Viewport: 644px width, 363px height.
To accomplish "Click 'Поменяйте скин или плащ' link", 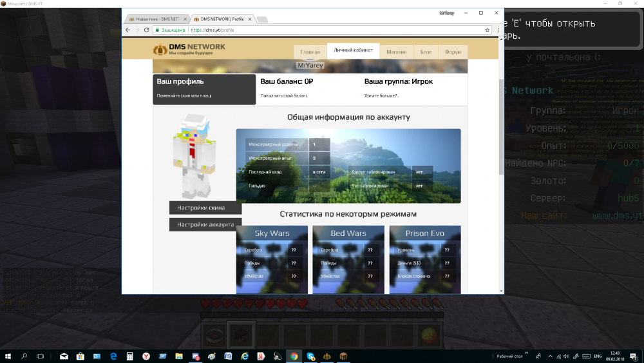I will [184, 96].
